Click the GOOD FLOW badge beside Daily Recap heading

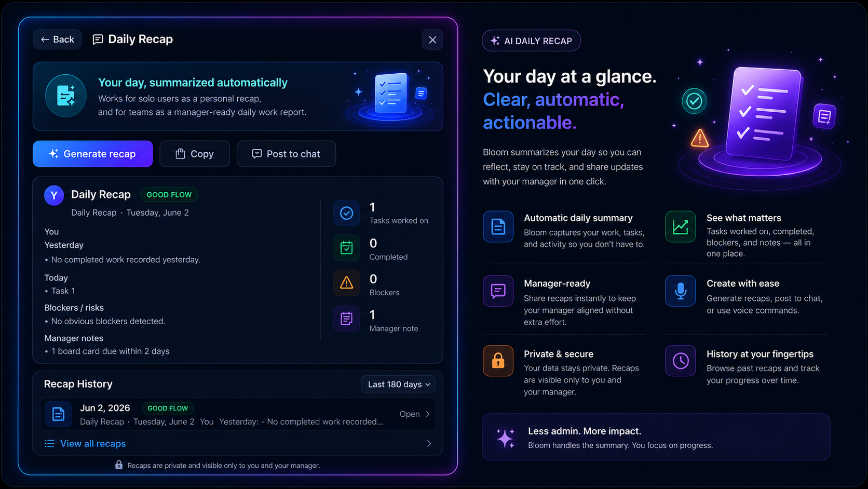tap(169, 195)
